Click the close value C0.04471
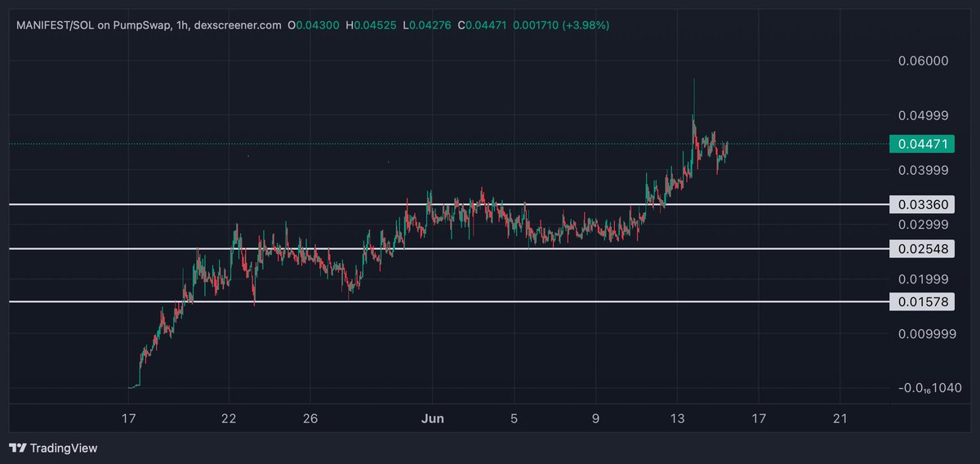980x464 pixels. tap(482, 26)
